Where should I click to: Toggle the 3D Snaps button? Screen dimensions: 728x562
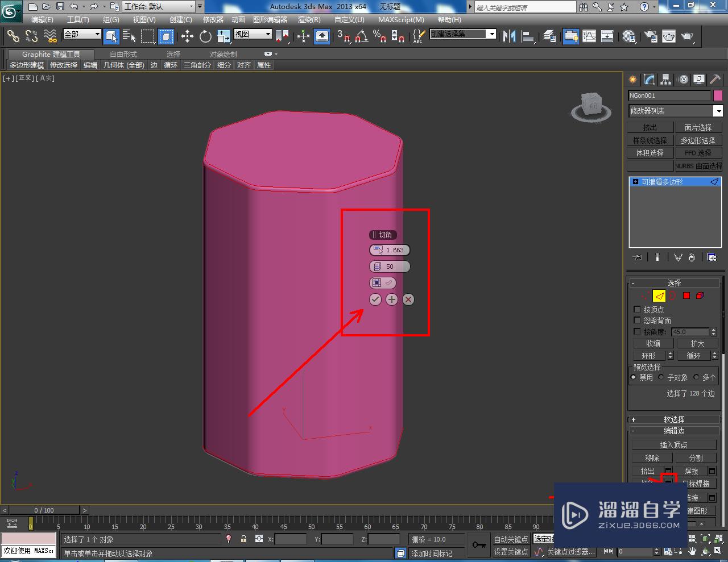click(343, 36)
